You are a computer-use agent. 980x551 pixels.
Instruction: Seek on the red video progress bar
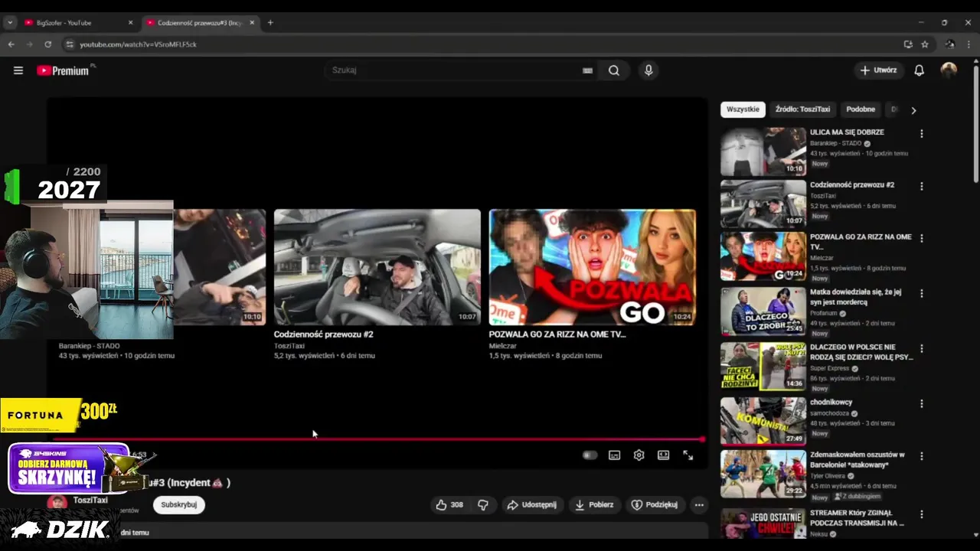coord(379,439)
